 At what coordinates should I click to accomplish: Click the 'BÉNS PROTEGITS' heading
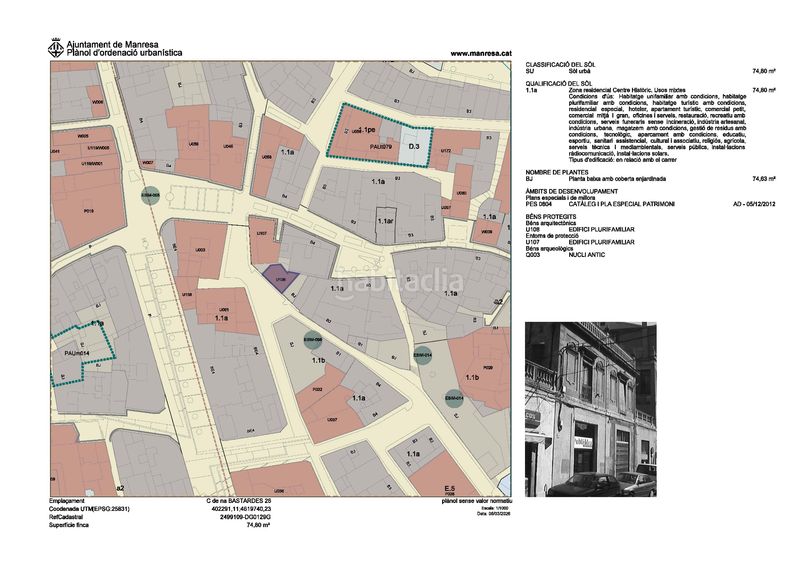tap(551, 217)
